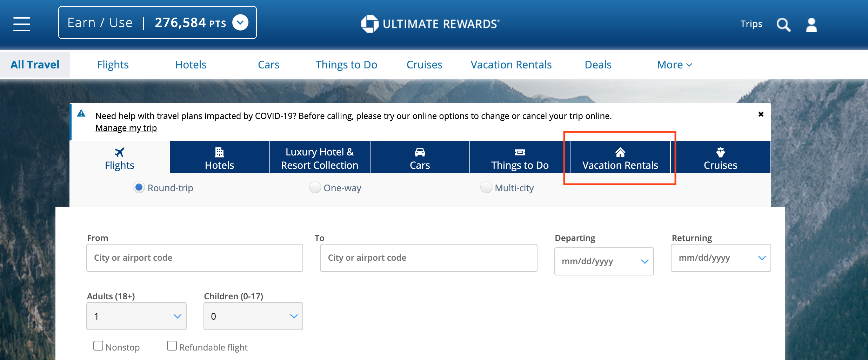Screen dimensions: 868x360
Task: Click the Chase Ultimate Rewards logo
Action: [x=430, y=24]
